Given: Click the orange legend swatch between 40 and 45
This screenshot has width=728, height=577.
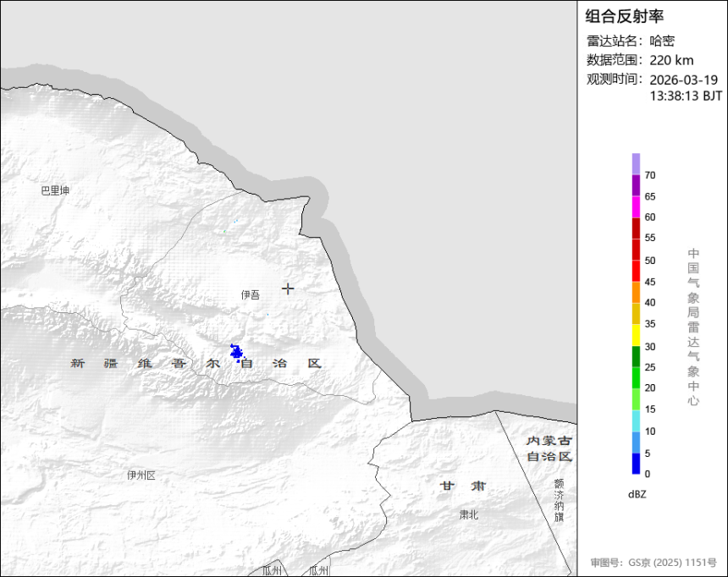Looking at the screenshot, I should pos(636,293).
